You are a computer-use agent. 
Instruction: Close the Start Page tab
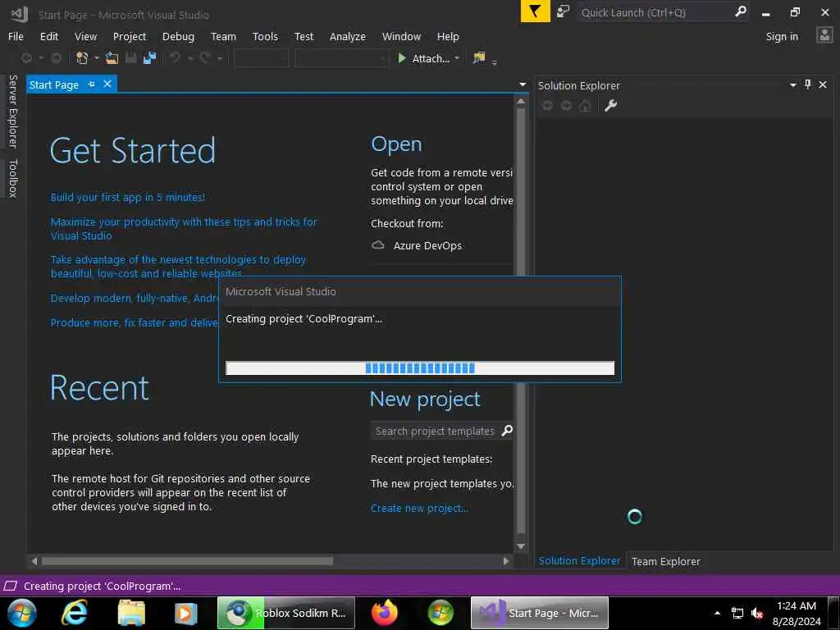click(107, 84)
